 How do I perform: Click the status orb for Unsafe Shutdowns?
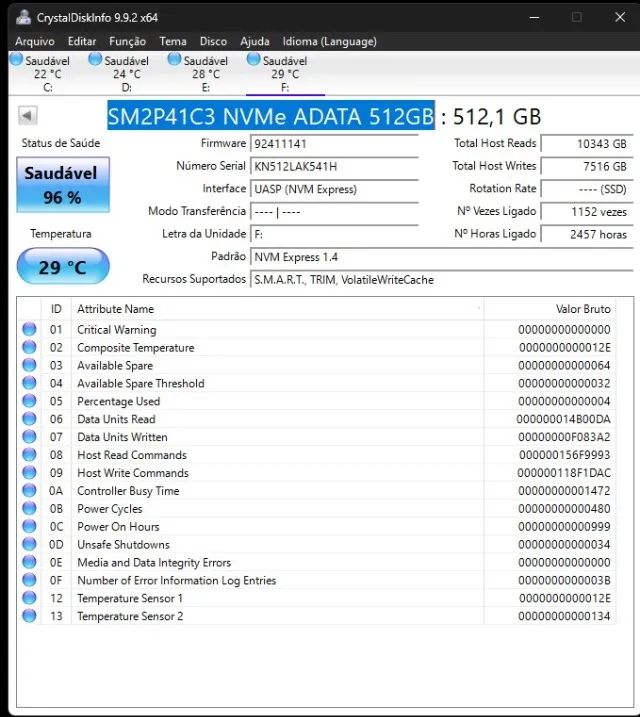(29, 544)
